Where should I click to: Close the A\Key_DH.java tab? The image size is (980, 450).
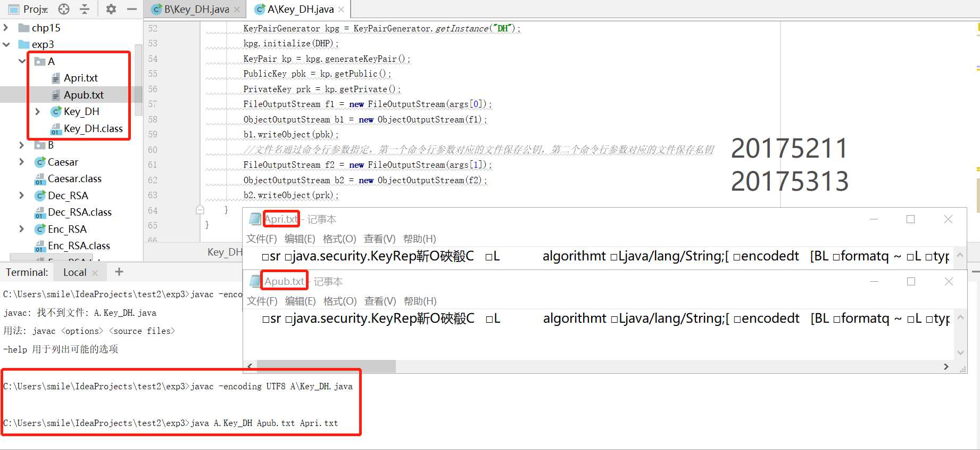[341, 10]
